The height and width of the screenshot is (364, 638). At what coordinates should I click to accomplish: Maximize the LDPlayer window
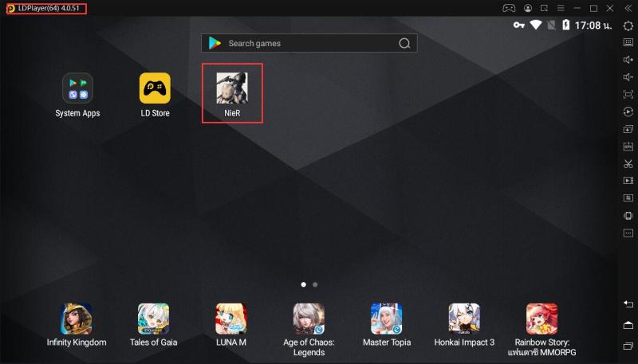593,8
